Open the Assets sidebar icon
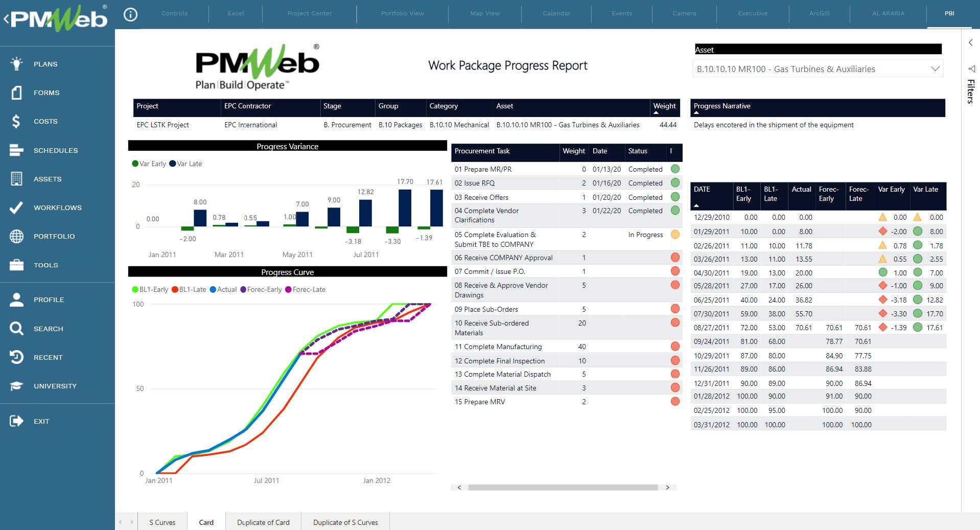Screen dimensions: 980x530 tap(16, 179)
